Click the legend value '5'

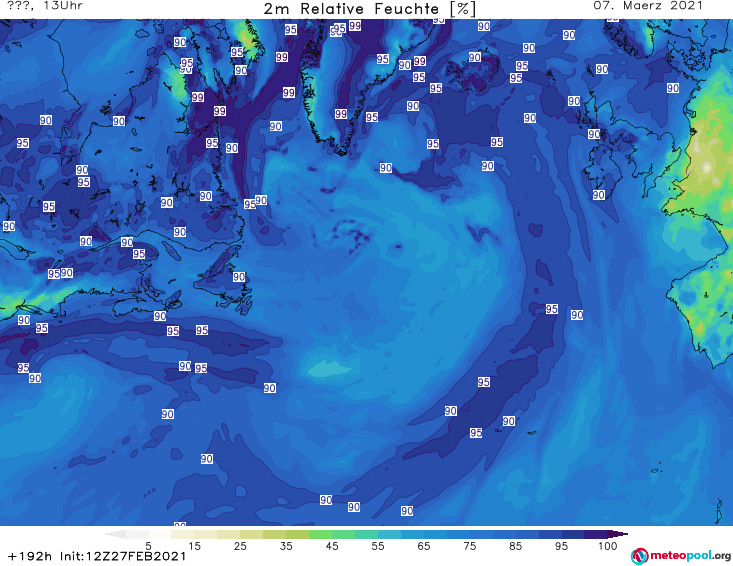pyautogui.click(x=148, y=546)
